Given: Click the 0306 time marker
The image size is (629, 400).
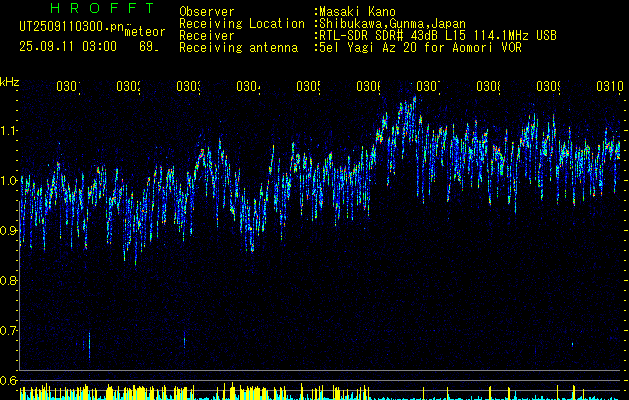Looking at the screenshot, I should [368, 86].
